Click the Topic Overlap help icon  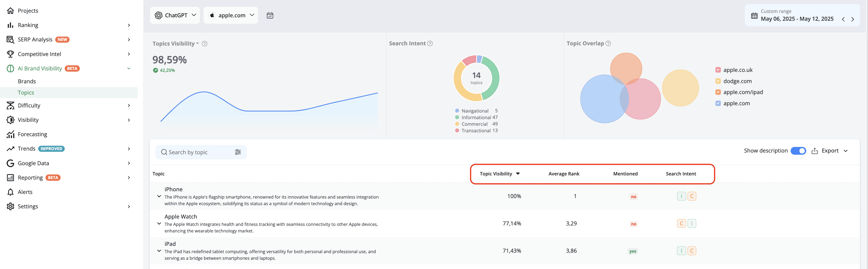coord(608,44)
